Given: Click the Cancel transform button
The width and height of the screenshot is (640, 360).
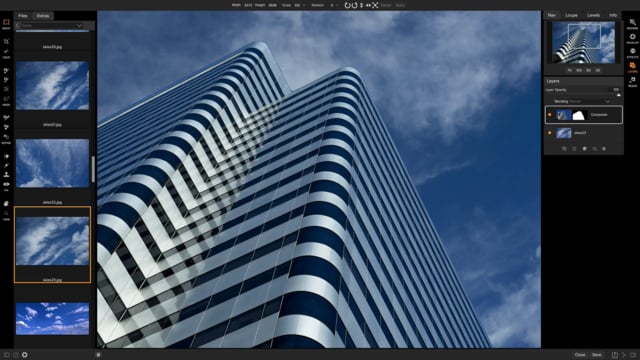Looking at the screenshot, I should [386, 5].
